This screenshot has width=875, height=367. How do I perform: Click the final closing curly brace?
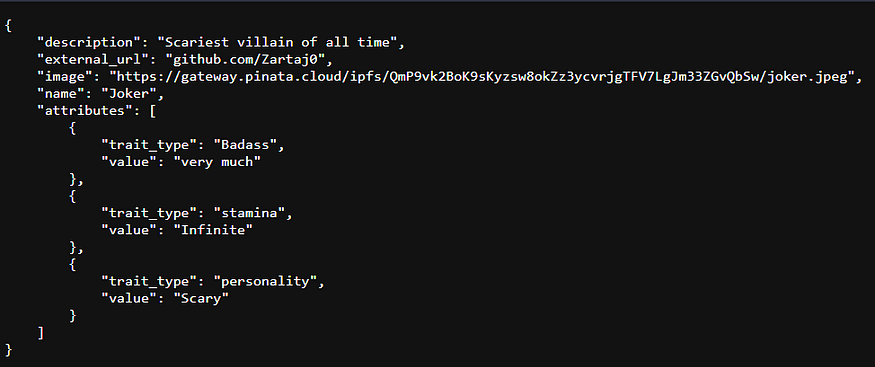tap(8, 350)
